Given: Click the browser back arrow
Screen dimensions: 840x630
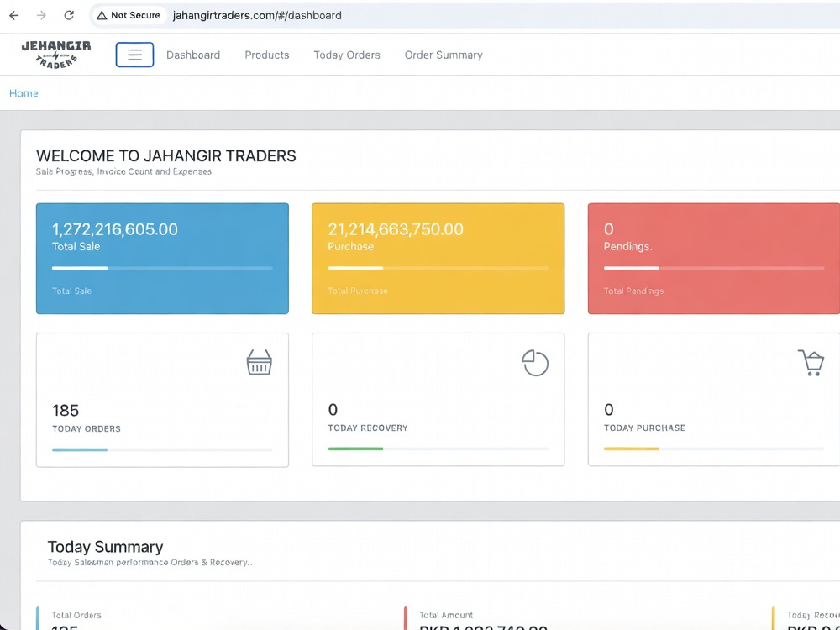Looking at the screenshot, I should point(14,15).
